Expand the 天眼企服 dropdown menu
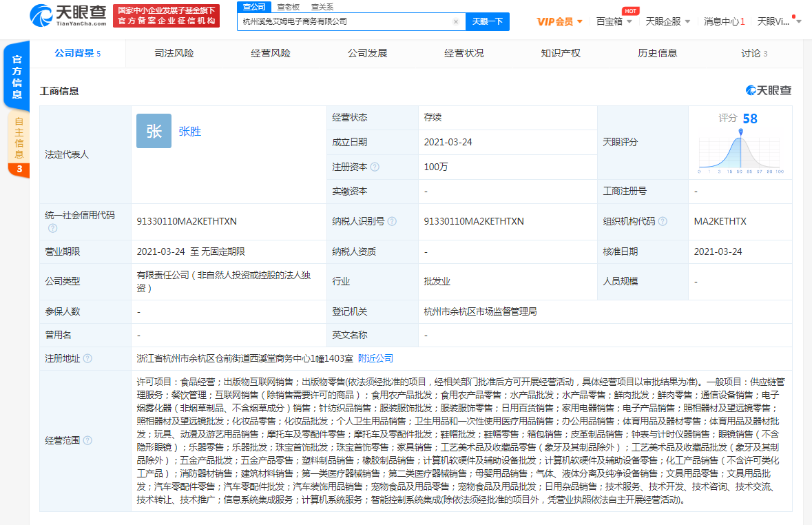Viewport: 812px width, 525px height. [x=668, y=22]
